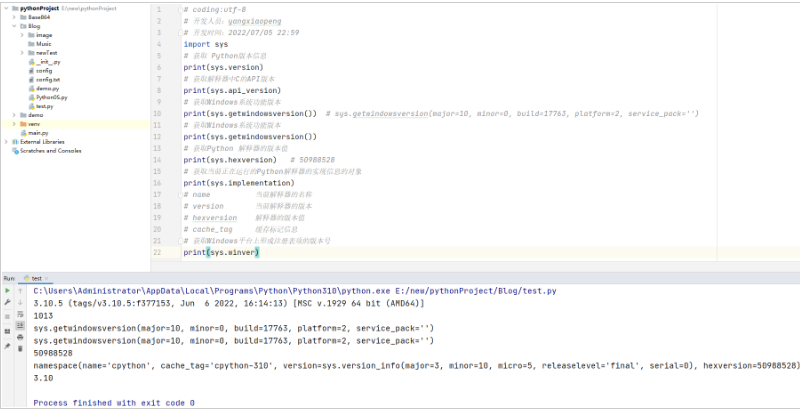The image size is (800, 410).
Task: Collapse the pythonProject root node
Action: tap(6, 8)
